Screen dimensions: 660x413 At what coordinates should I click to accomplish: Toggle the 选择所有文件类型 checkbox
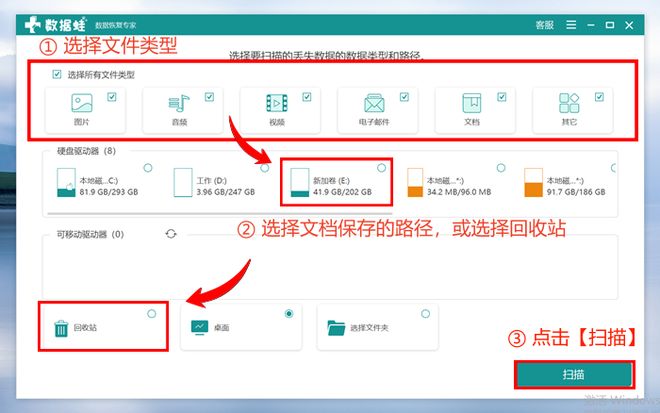pos(57,75)
